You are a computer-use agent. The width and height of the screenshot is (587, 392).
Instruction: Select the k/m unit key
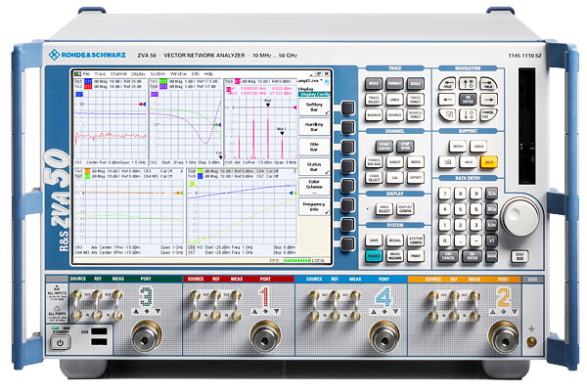tap(491, 225)
